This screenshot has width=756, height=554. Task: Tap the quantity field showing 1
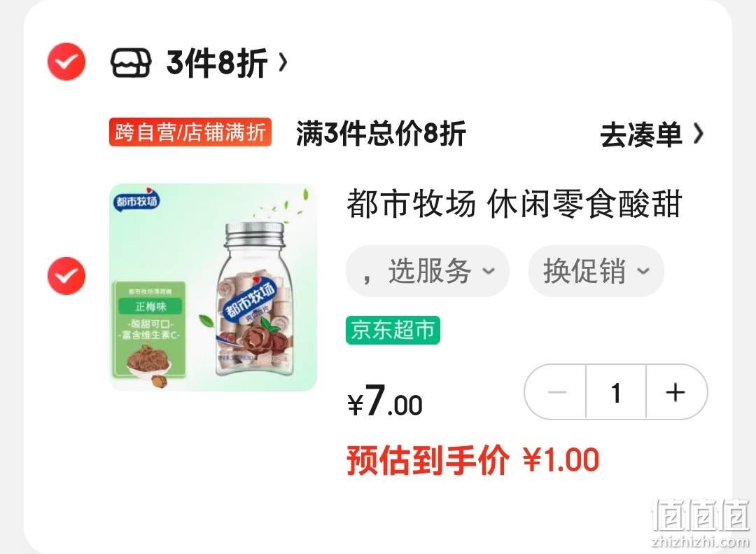coord(616,392)
